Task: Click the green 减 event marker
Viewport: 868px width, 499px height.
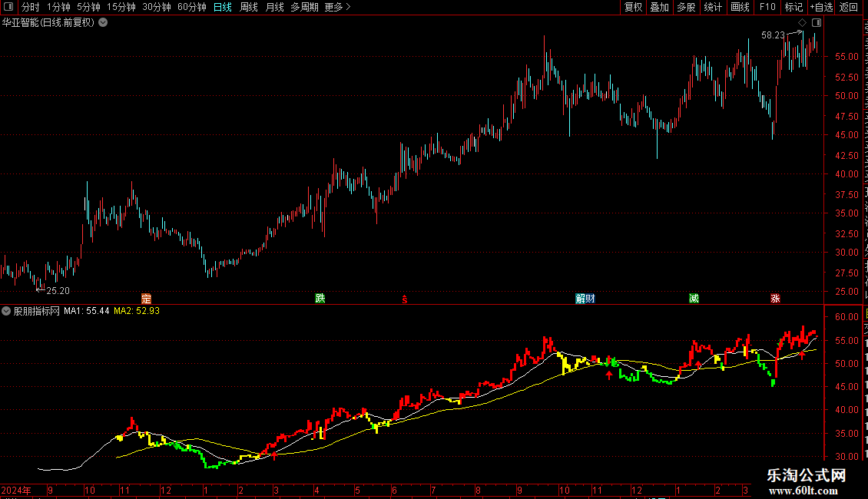Action: pyautogui.click(x=694, y=299)
